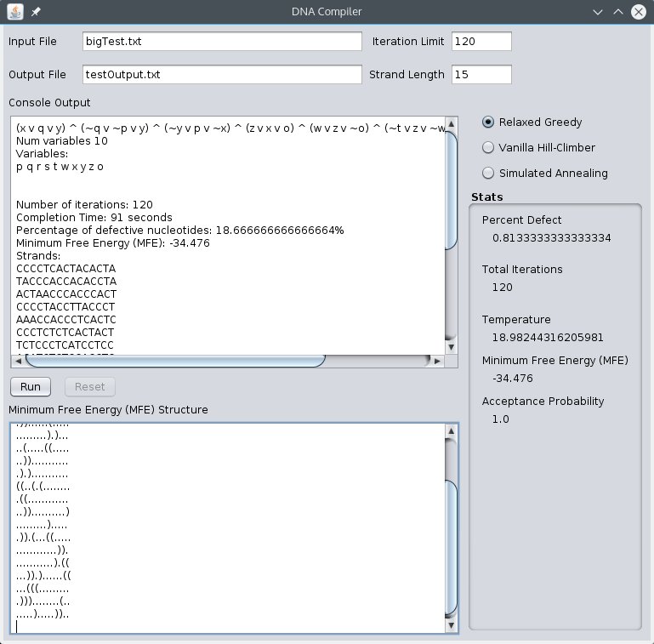654x644 pixels.
Task: Click the Strand Length field
Action: pos(481,74)
